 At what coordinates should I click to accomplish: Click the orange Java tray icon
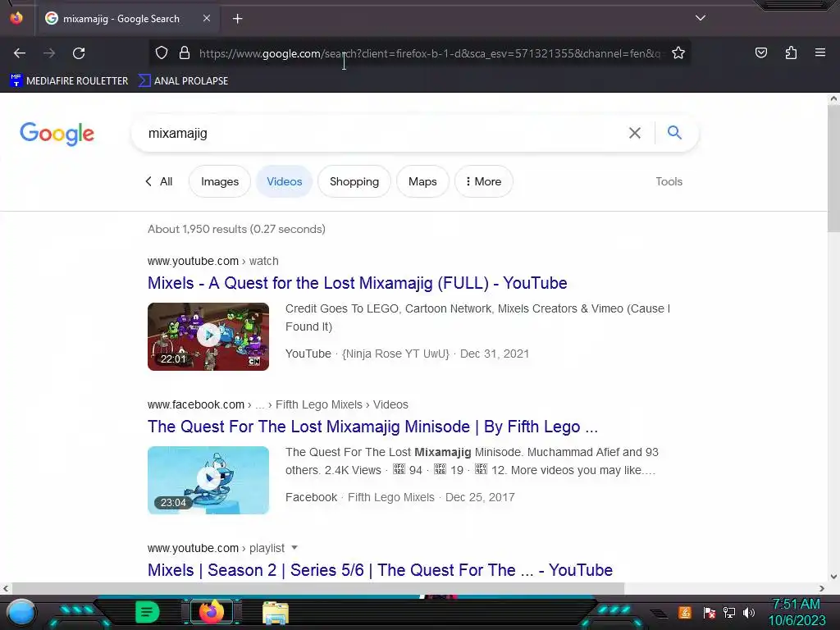685,612
